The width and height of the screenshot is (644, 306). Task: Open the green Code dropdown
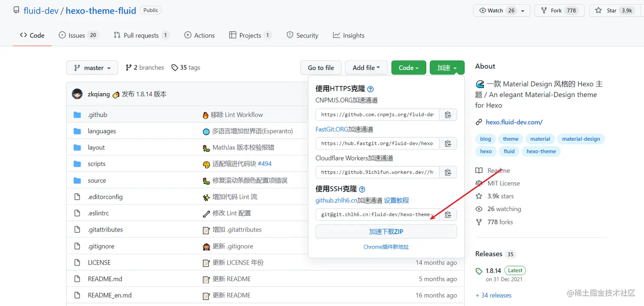tap(408, 68)
